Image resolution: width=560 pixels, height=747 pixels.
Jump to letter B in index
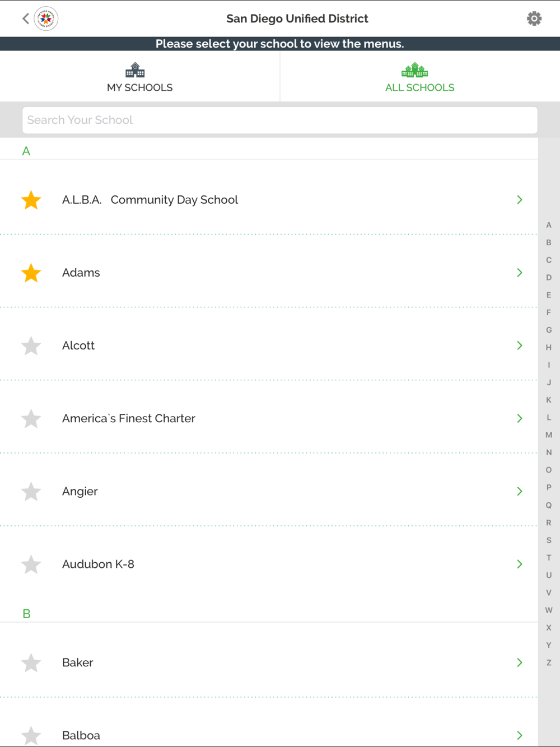click(x=549, y=242)
